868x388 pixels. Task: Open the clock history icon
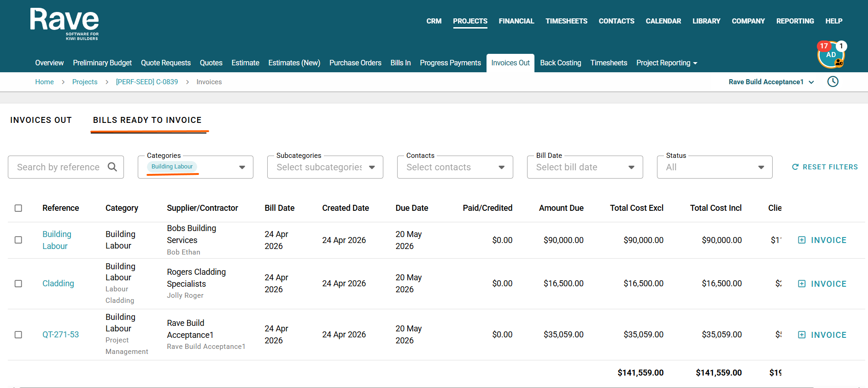point(833,81)
